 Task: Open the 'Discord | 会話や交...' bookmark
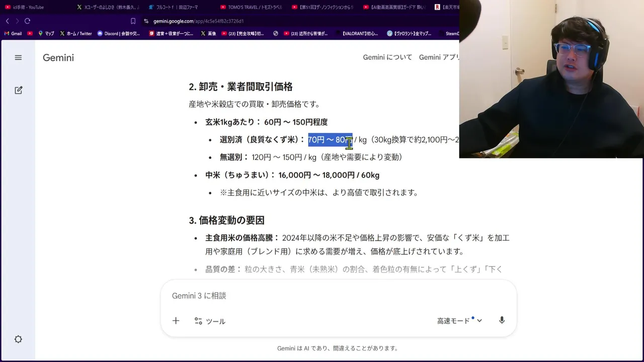(x=119, y=34)
